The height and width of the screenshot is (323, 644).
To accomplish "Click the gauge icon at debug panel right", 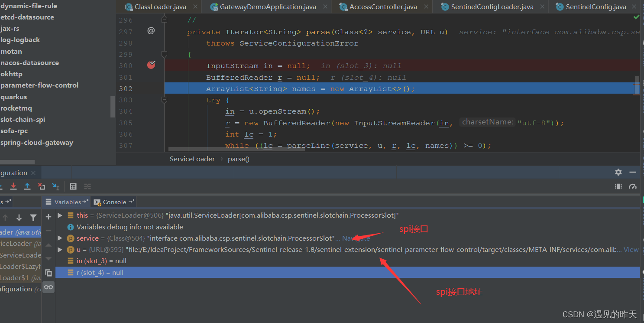I will [633, 186].
